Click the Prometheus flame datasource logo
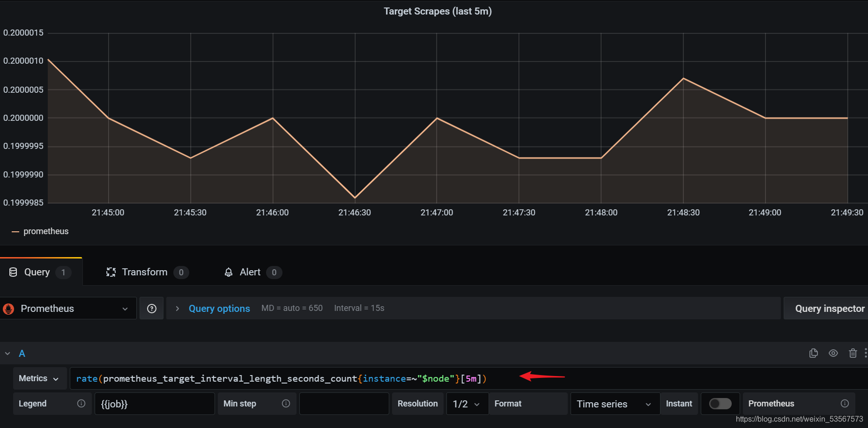The image size is (868, 428). [8, 309]
